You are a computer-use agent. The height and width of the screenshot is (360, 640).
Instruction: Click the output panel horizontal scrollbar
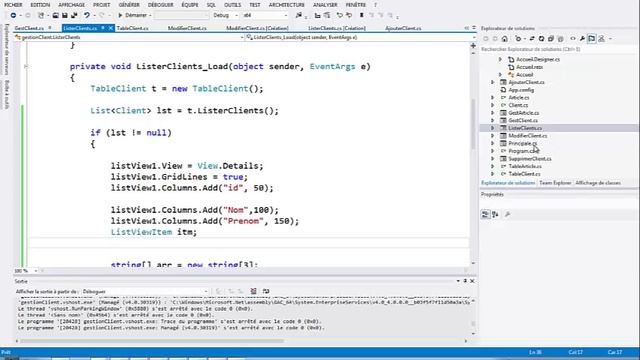pyautogui.click(x=152, y=341)
